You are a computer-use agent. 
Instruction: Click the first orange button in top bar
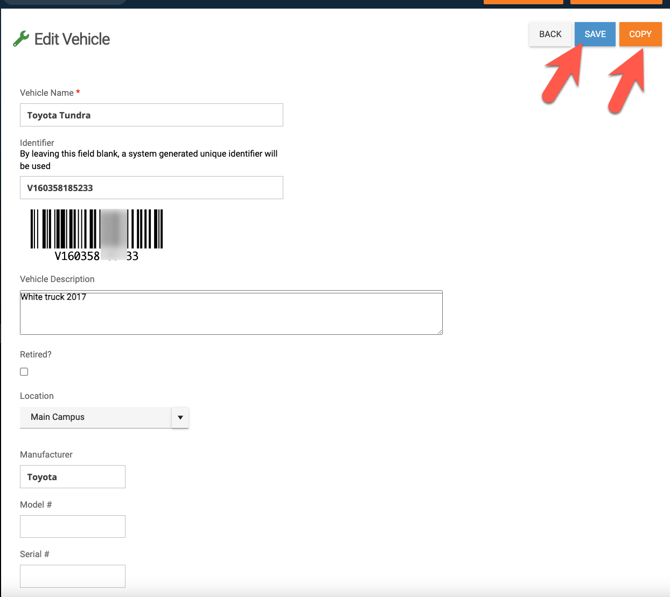pos(523,2)
